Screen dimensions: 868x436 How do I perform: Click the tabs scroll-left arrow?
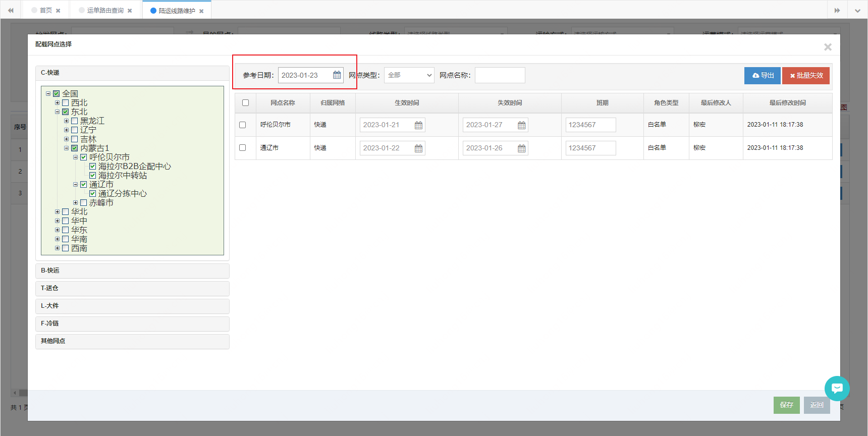(x=11, y=10)
